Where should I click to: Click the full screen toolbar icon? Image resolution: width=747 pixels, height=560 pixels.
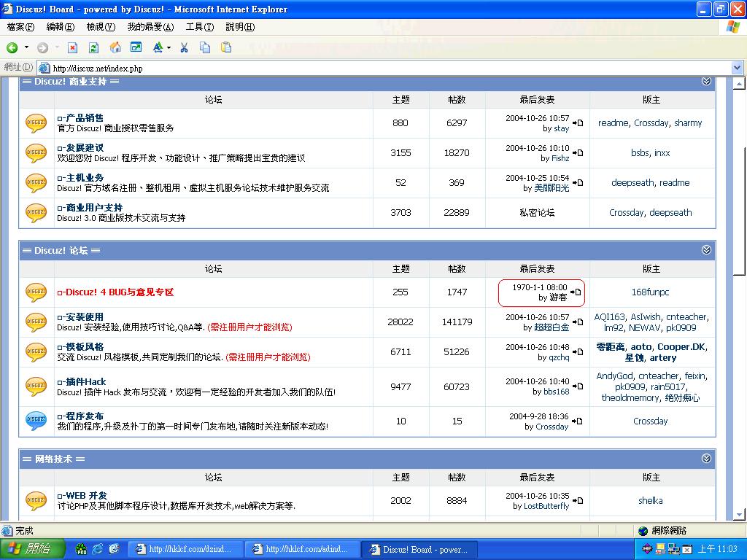coord(136,47)
